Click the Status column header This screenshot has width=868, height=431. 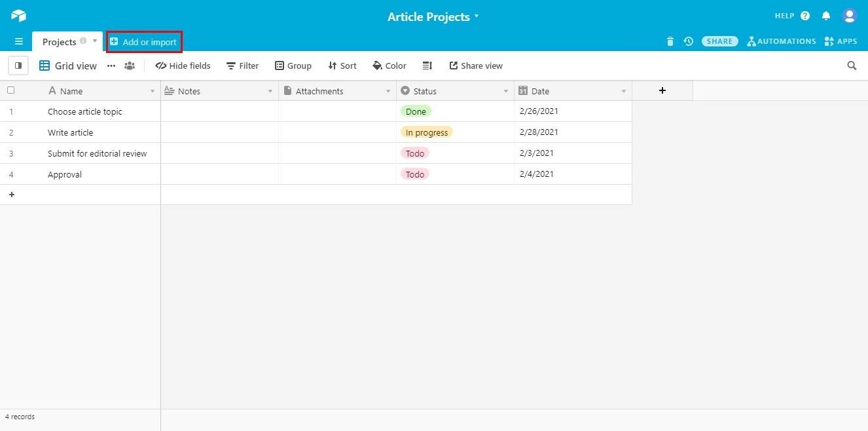456,91
